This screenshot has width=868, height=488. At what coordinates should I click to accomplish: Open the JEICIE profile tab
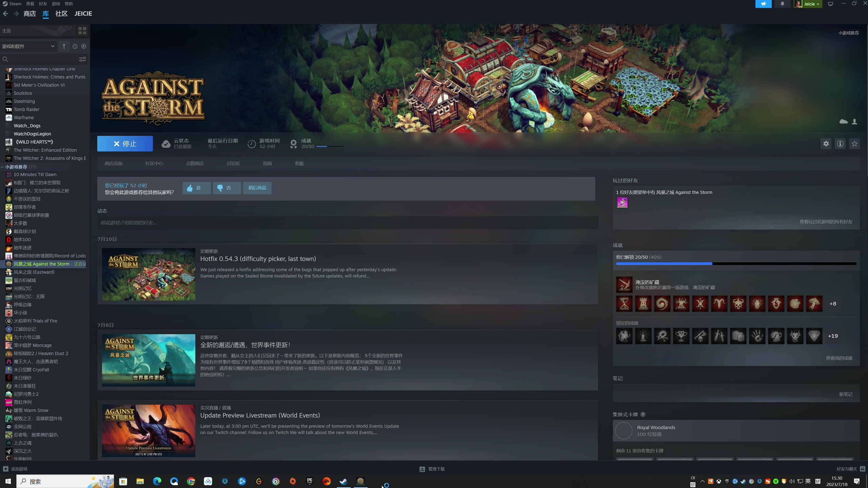coord(83,14)
